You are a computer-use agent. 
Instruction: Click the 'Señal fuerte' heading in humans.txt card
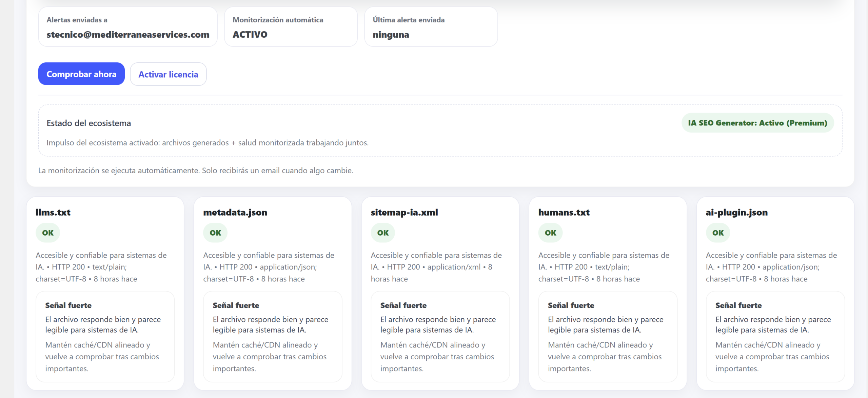[x=571, y=305]
